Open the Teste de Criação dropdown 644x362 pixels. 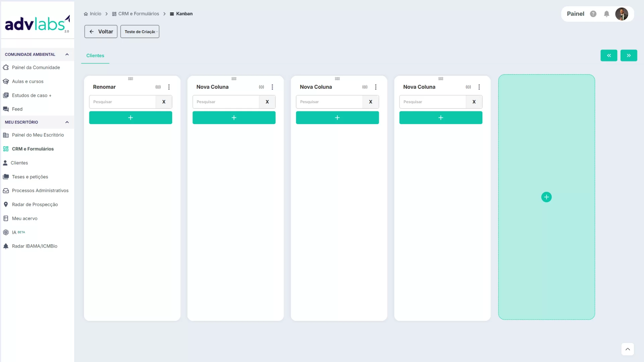point(140,32)
